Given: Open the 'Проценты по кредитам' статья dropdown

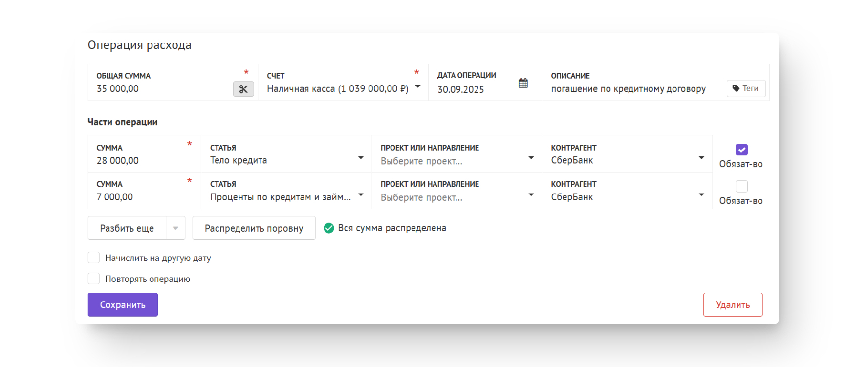Looking at the screenshot, I should click(x=361, y=194).
